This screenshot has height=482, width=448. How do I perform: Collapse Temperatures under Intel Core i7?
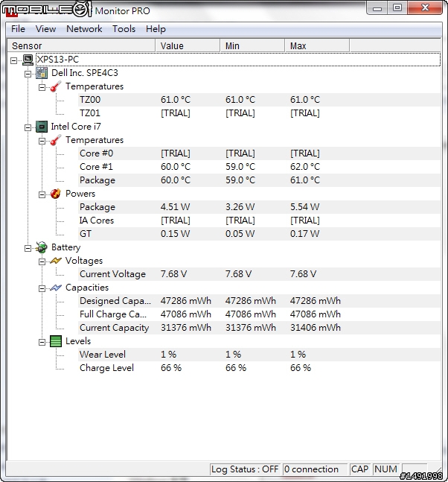pos(42,141)
